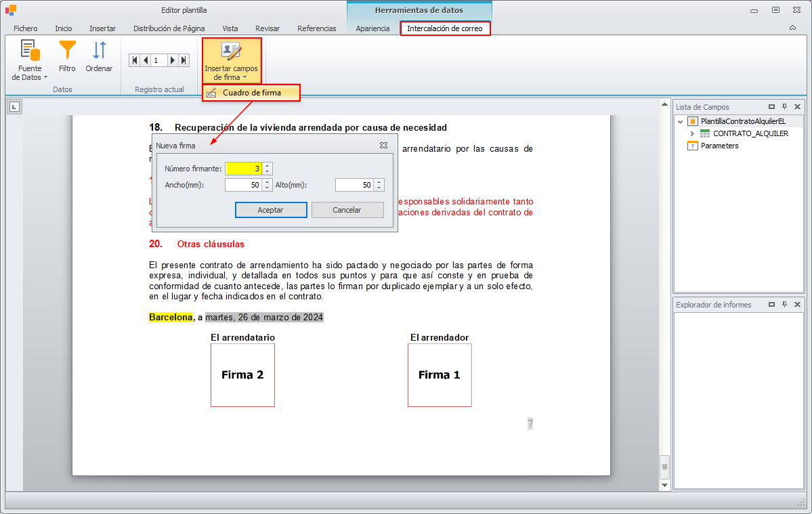Open the Referencias tab
The image size is (812, 514).
coord(316,28)
